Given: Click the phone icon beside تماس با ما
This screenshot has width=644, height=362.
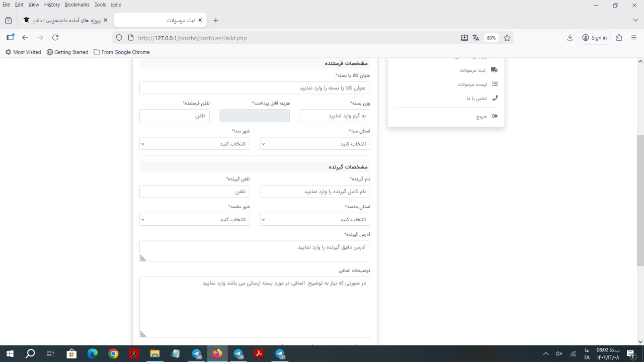Looking at the screenshot, I should [x=495, y=98].
